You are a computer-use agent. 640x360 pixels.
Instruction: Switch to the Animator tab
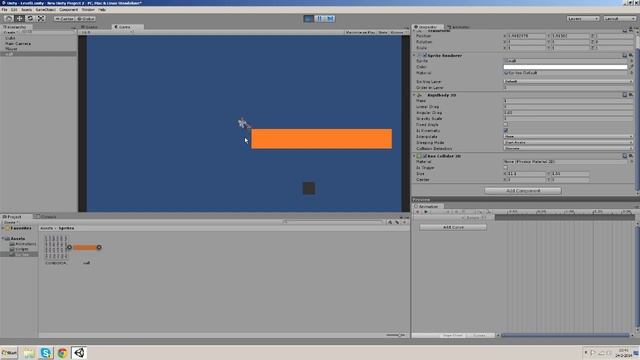[x=459, y=27]
